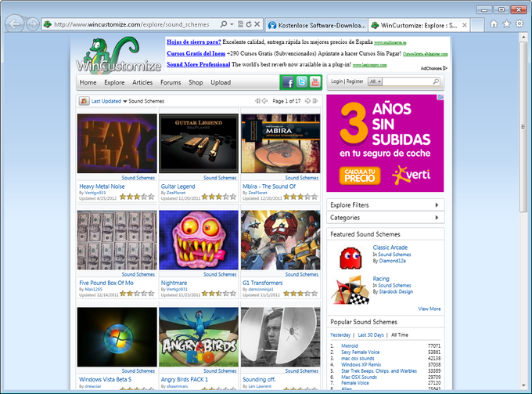Go forward with the browser forward arrow

point(33,24)
